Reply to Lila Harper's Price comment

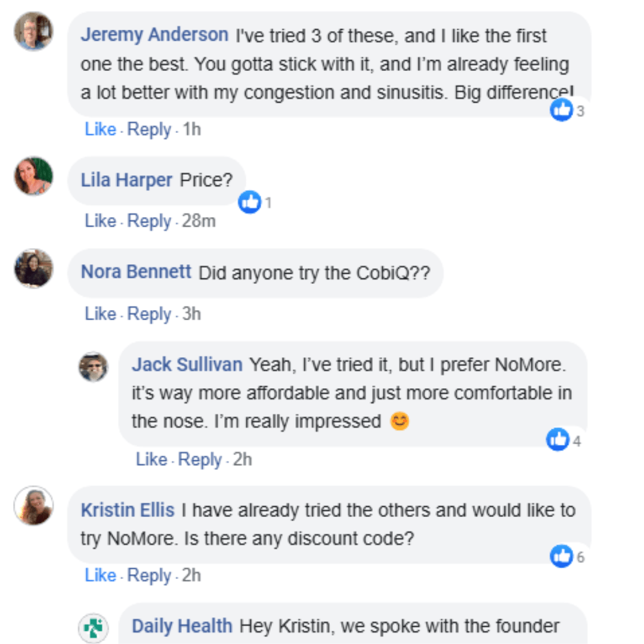[149, 221]
